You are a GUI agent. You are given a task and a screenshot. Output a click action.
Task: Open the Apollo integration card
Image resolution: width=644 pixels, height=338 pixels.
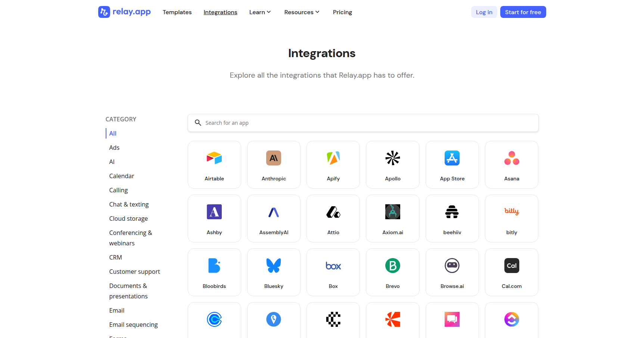(x=392, y=165)
